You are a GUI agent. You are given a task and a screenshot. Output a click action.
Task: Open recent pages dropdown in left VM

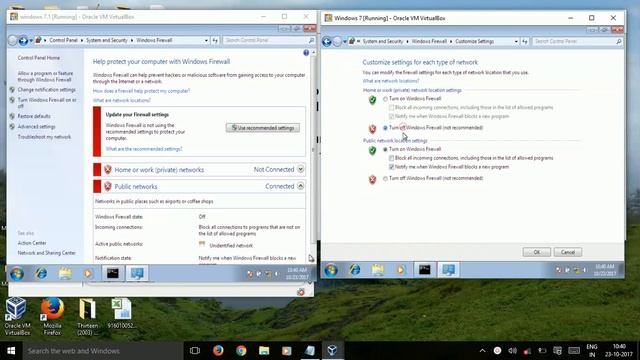click(31, 40)
